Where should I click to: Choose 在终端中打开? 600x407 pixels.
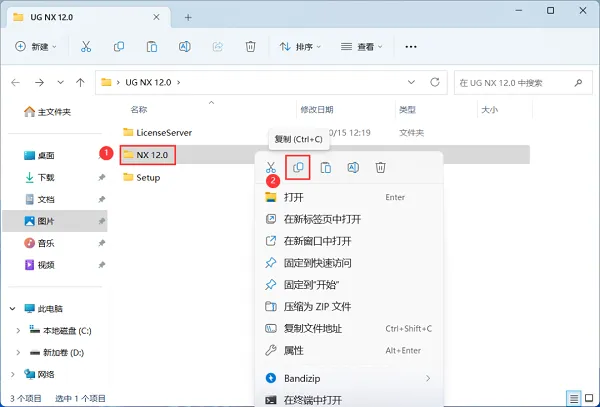click(x=349, y=399)
